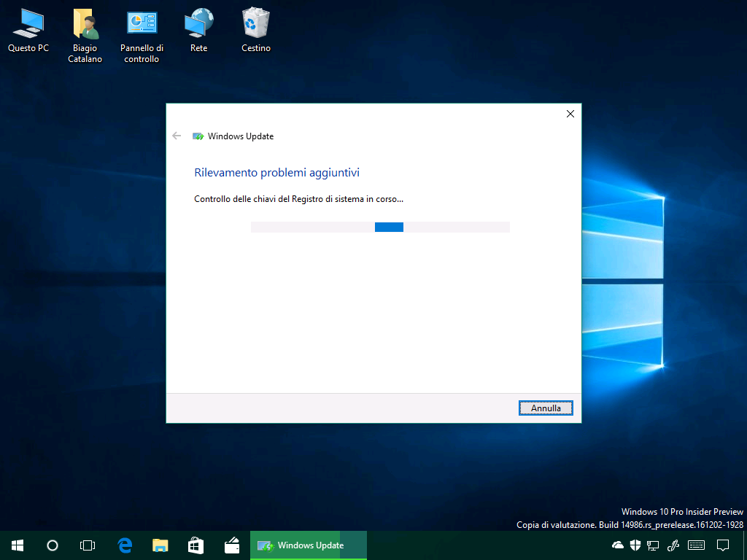Close the Windows Update troubleshooter dialog
This screenshot has width=747, height=560.
click(570, 114)
